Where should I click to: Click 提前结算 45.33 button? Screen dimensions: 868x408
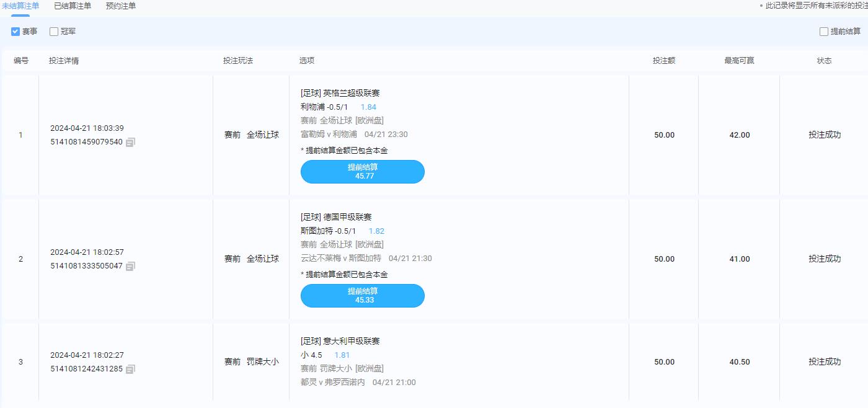(363, 296)
